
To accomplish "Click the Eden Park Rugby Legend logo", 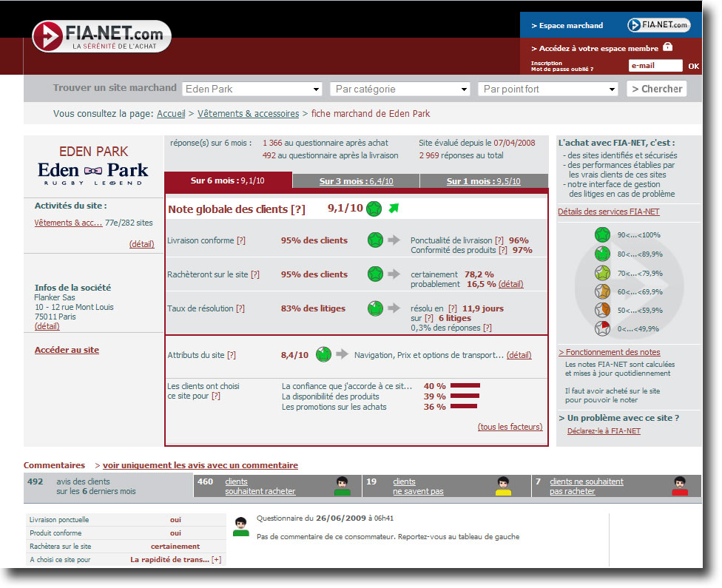I will coord(93,174).
